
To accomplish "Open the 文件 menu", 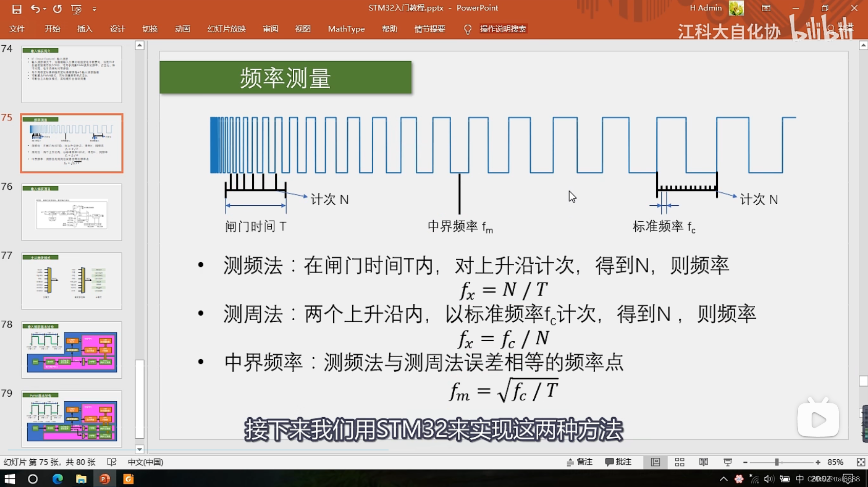I will tap(17, 29).
